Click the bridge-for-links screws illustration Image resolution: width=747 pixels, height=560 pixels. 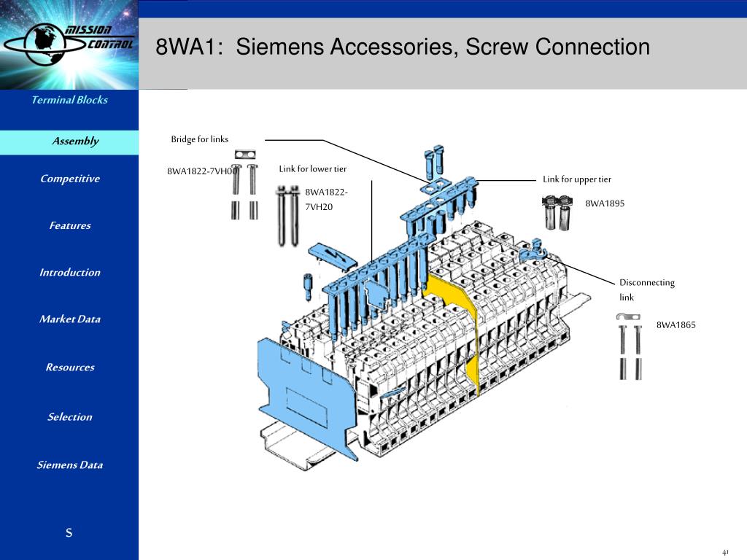pyautogui.click(x=245, y=184)
